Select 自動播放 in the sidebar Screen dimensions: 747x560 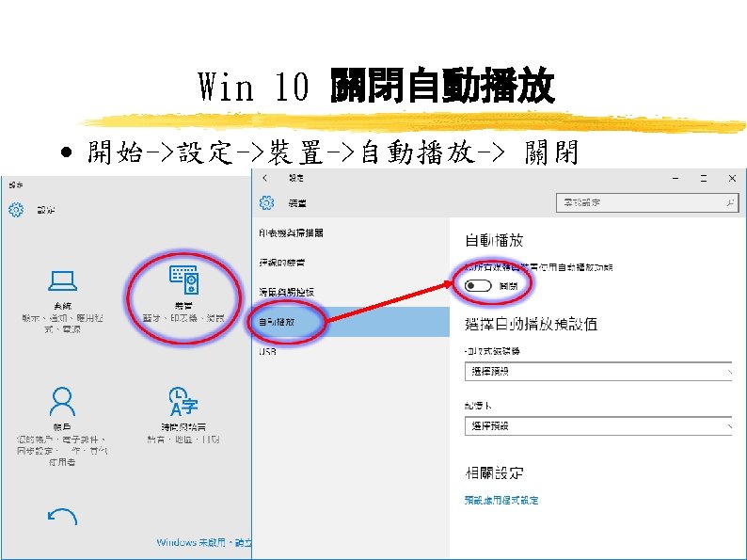(x=351, y=322)
